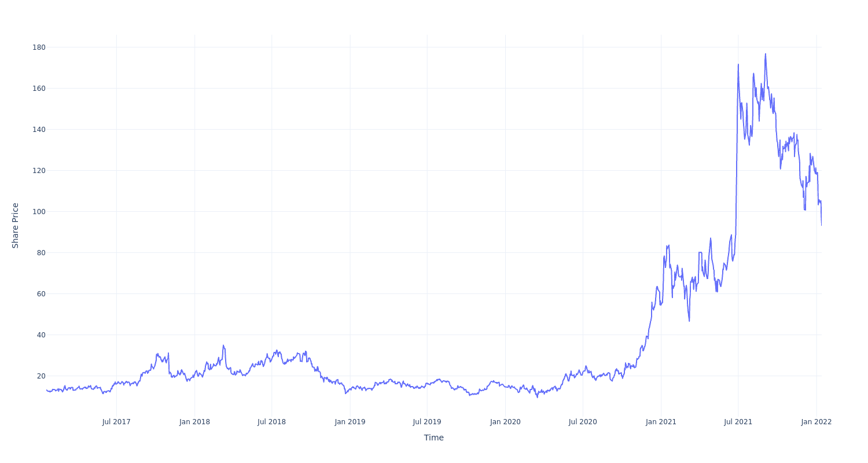Click the 'Jan 2018' x-axis tick label
This screenshot has height=463, width=868.
194,422
